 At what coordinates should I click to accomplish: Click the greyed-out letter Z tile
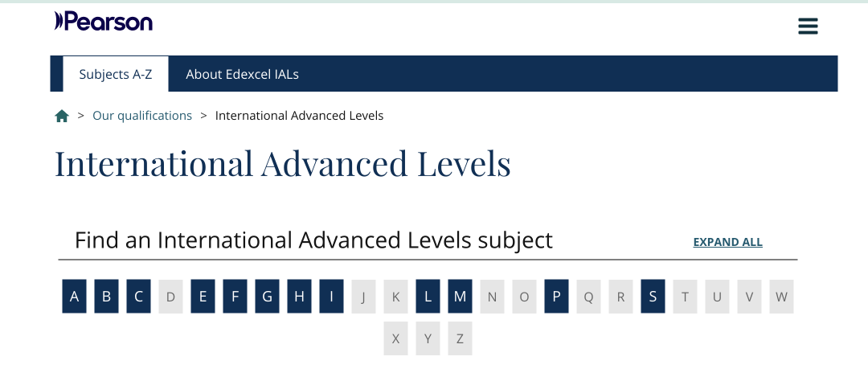(460, 338)
